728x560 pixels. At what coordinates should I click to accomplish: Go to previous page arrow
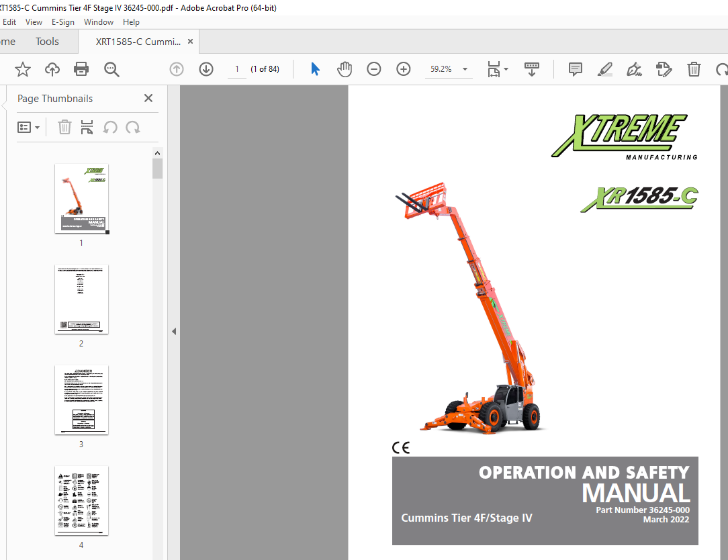pyautogui.click(x=177, y=69)
